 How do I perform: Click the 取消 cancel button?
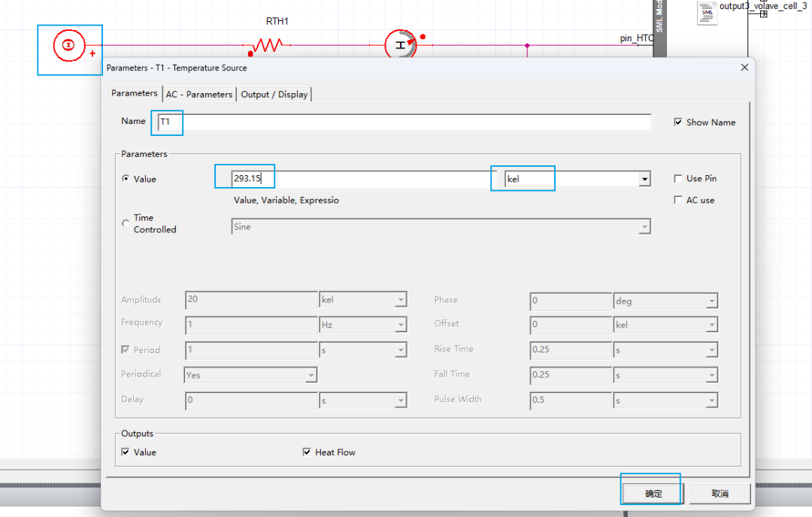(x=720, y=494)
